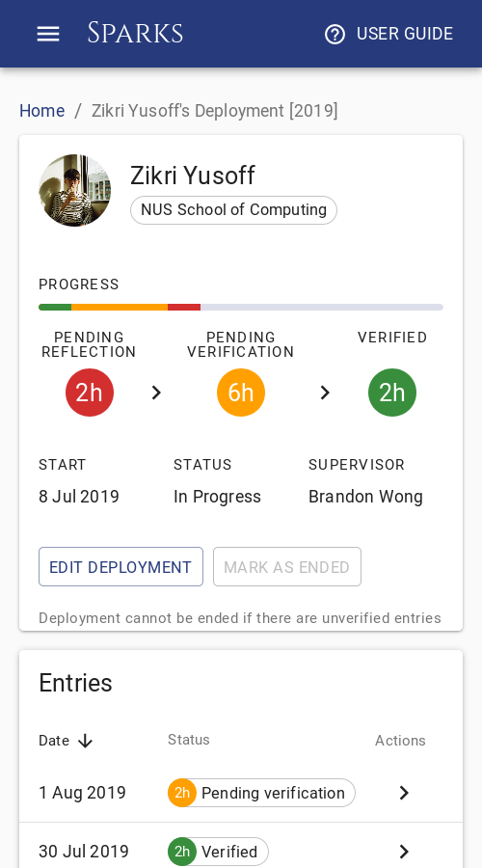482x868 pixels.
Task: Open the 30 Jul 2019 entry chevron
Action: click(x=404, y=852)
